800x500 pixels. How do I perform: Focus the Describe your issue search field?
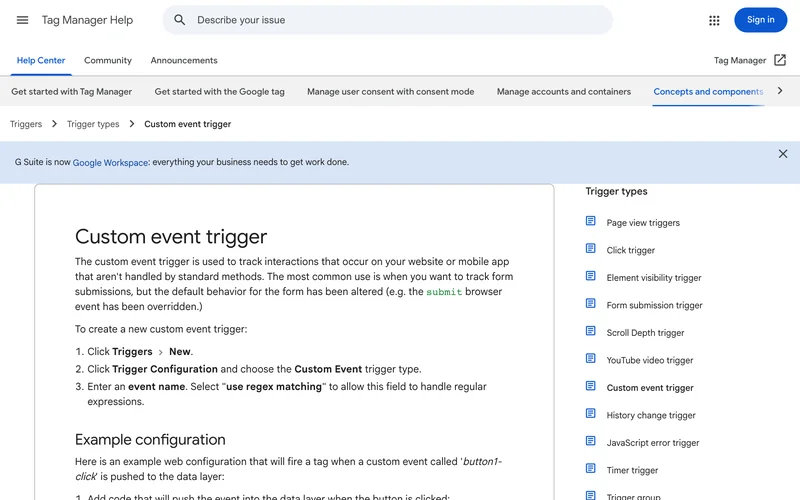[x=388, y=20]
